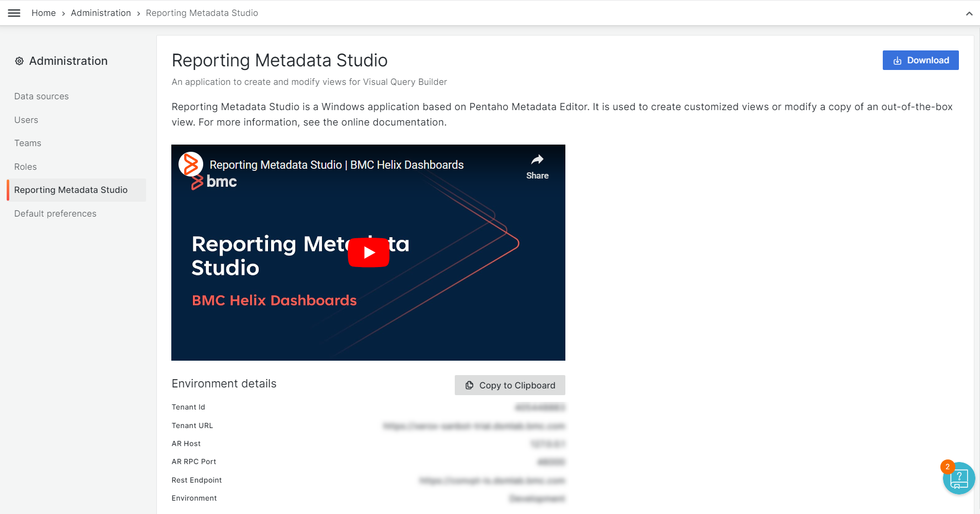This screenshot has width=980, height=514.
Task: Click the clipboard icon in Copy button
Action: [470, 385]
